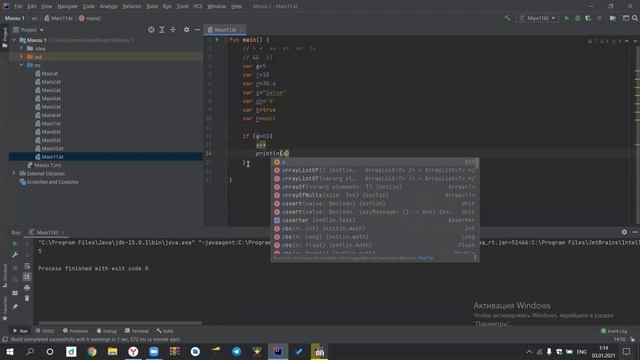Collapse all in Project panel

pyautogui.click(x=173, y=30)
